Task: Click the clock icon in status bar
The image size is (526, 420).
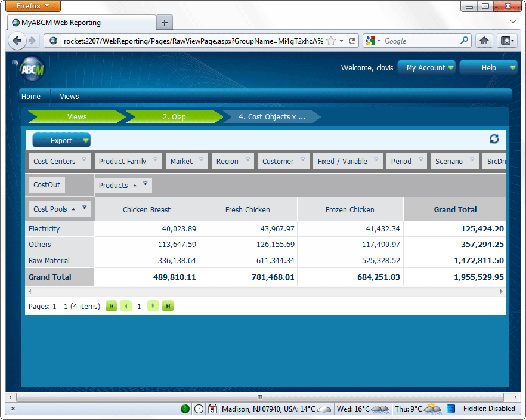Action: [199, 409]
